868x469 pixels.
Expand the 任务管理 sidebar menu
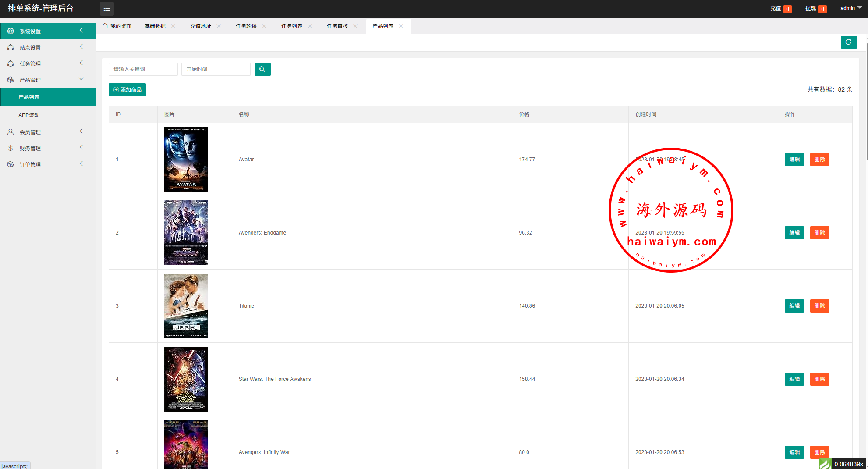(x=47, y=64)
